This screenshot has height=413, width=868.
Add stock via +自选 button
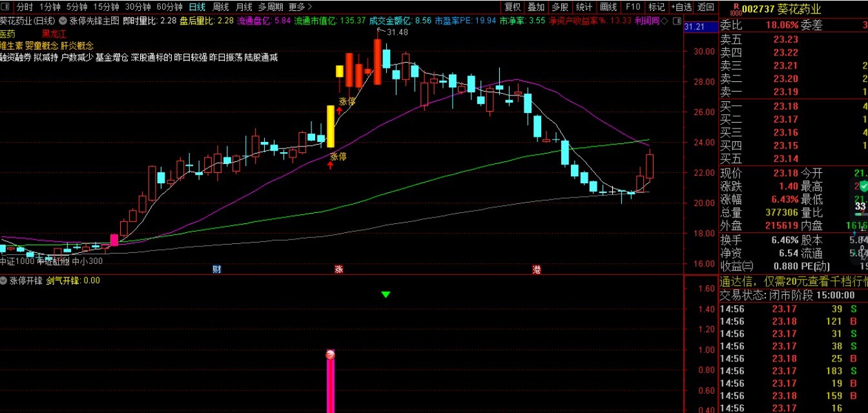681,7
